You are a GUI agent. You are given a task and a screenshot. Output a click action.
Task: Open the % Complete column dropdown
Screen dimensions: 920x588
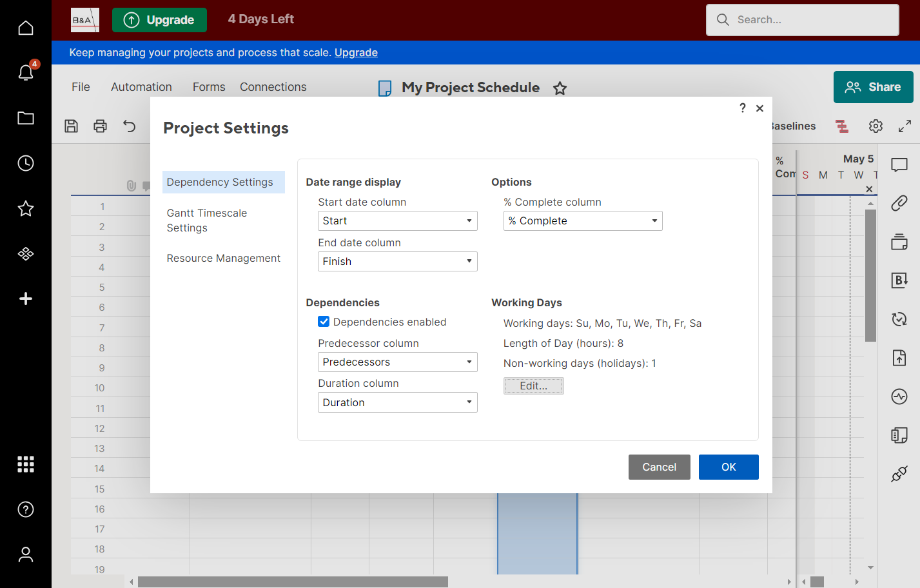pos(583,220)
